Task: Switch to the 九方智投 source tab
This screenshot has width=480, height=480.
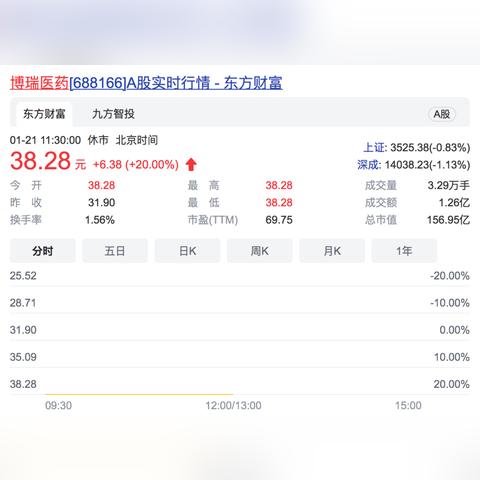Action: (113, 114)
